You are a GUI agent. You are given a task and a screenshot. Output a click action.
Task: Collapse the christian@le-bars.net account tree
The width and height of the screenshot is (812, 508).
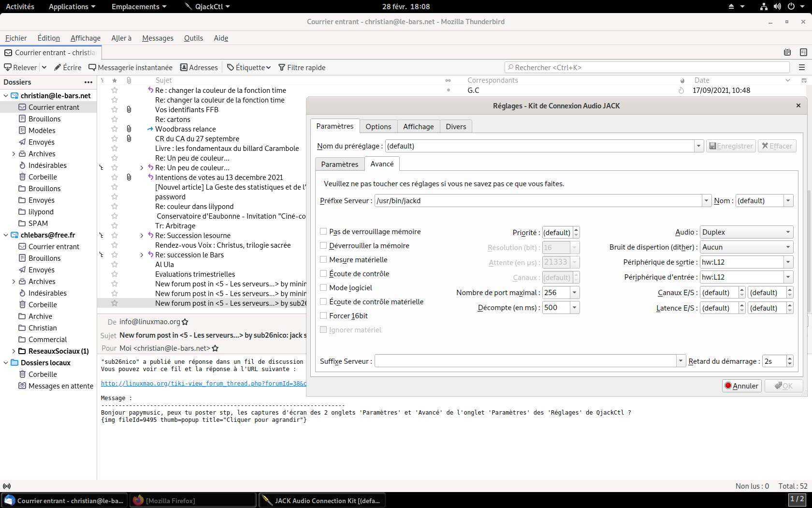click(x=6, y=96)
